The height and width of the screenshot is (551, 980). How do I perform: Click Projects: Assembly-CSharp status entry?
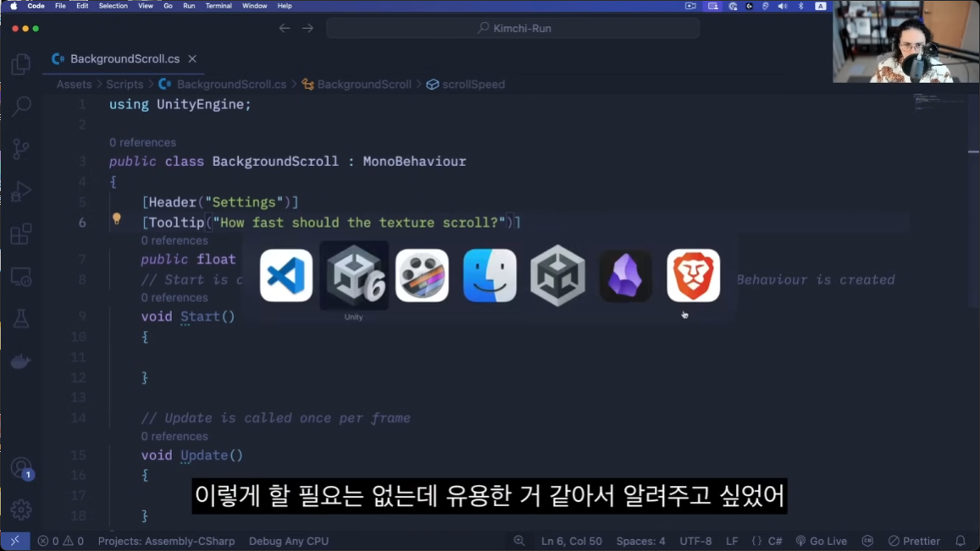166,541
